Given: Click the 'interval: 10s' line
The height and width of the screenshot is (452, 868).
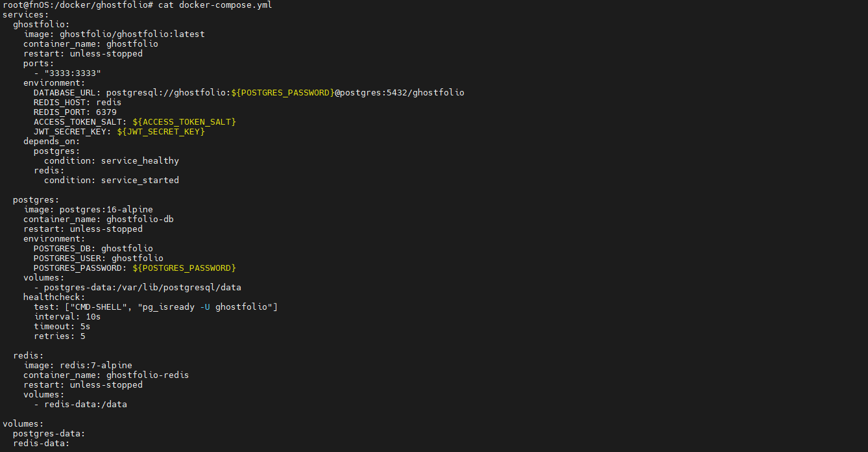Looking at the screenshot, I should [67, 317].
